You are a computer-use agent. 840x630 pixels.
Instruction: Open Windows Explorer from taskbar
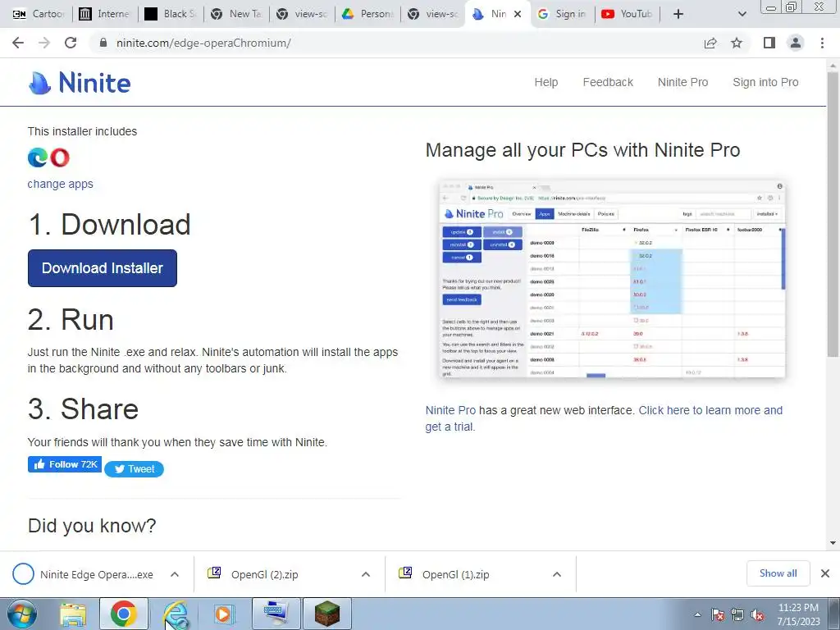click(73, 614)
